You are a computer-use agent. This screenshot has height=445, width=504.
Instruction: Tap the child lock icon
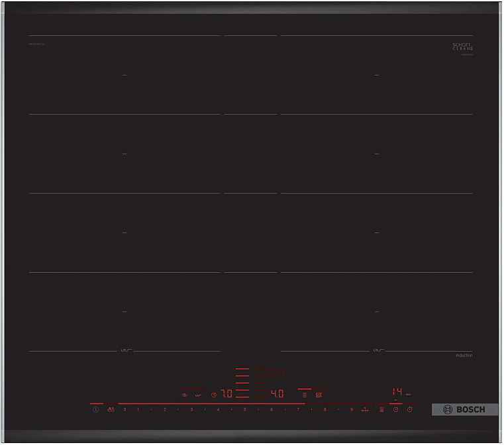pyautogui.click(x=111, y=410)
